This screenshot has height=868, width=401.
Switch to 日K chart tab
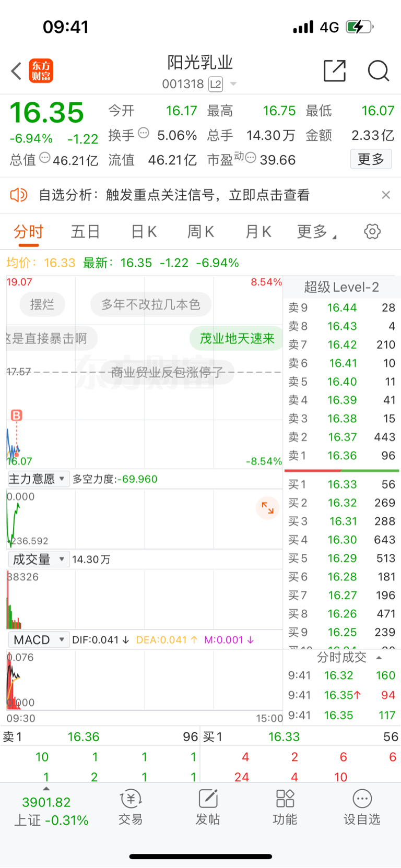(x=144, y=231)
